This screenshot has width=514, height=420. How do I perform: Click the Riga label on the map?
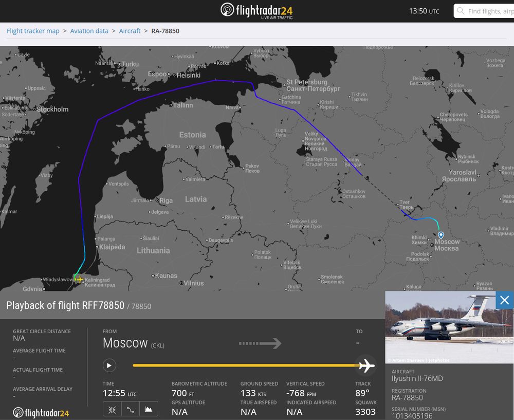pos(166,200)
